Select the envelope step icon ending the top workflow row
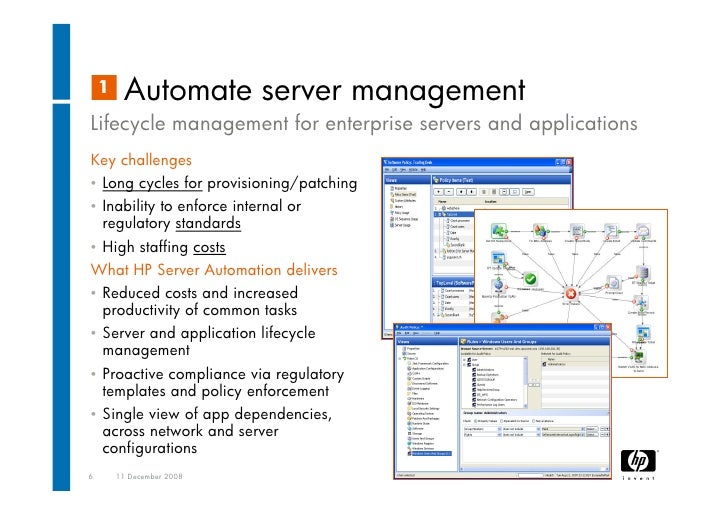 [643, 231]
